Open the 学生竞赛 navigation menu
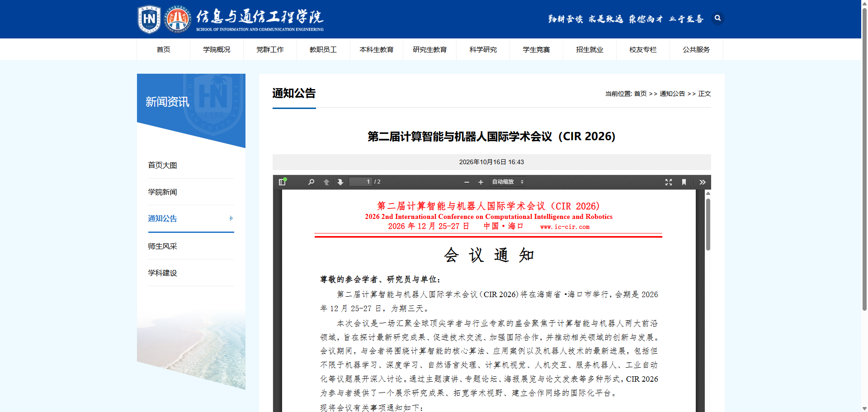The image size is (868, 412). [536, 49]
